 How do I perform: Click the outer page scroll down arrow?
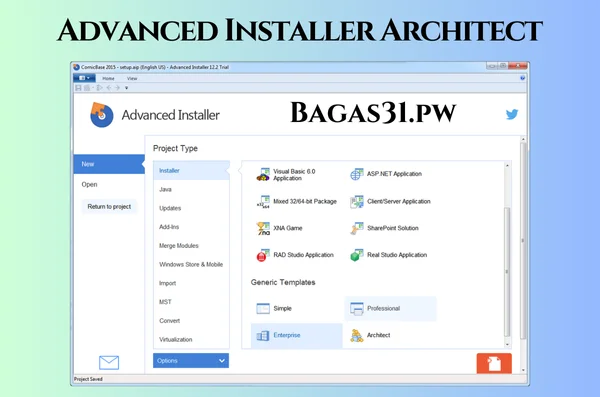(523, 371)
